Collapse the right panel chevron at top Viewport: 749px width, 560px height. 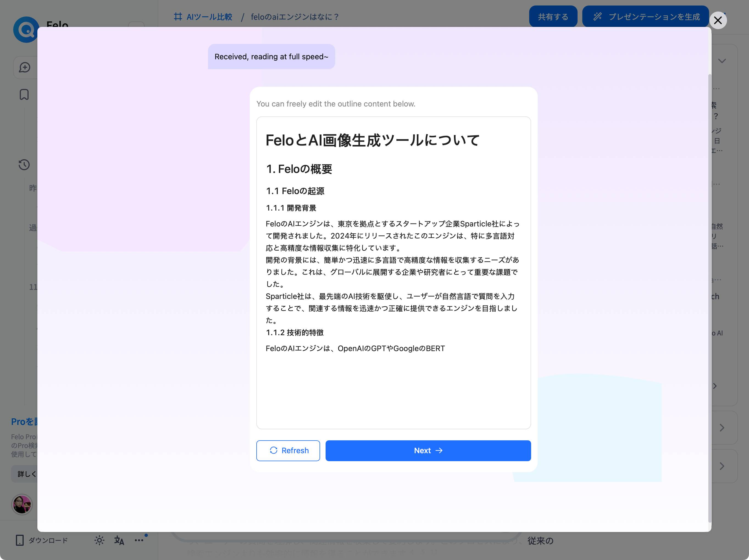pos(722,61)
